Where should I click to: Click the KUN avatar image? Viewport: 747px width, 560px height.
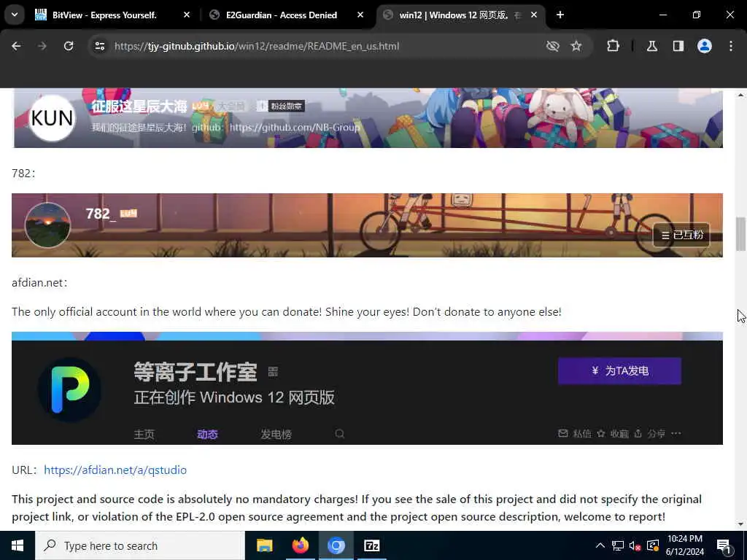52,117
